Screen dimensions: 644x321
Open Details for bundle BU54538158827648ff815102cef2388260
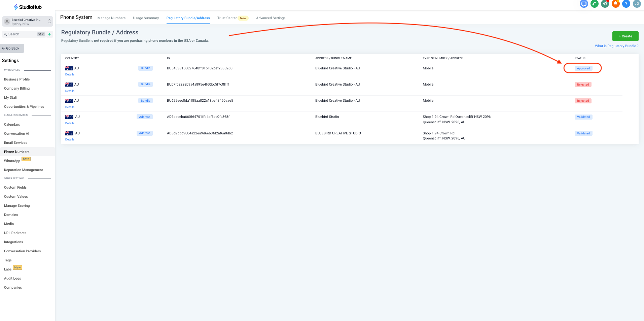click(70, 74)
